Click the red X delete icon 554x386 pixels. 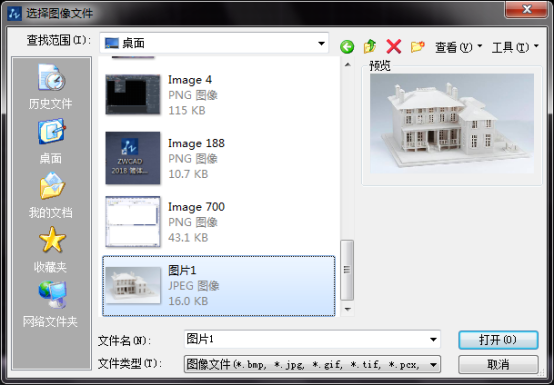coord(394,46)
